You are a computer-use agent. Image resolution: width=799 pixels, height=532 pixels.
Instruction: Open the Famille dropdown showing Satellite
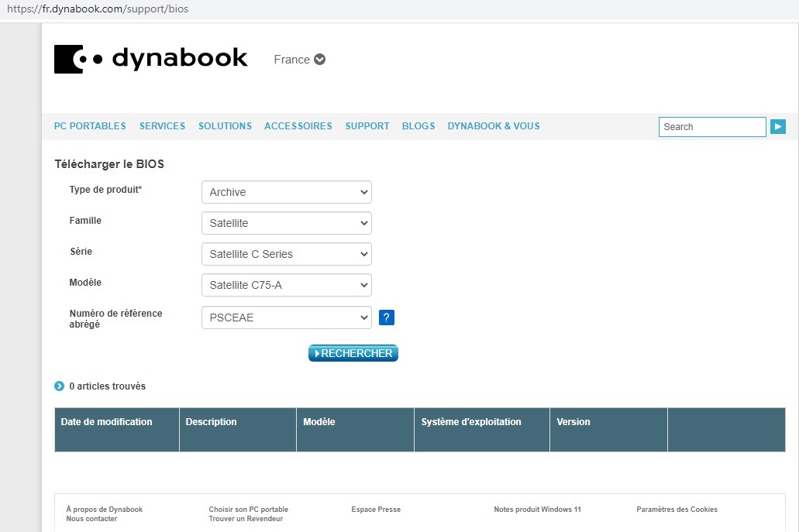coord(287,223)
